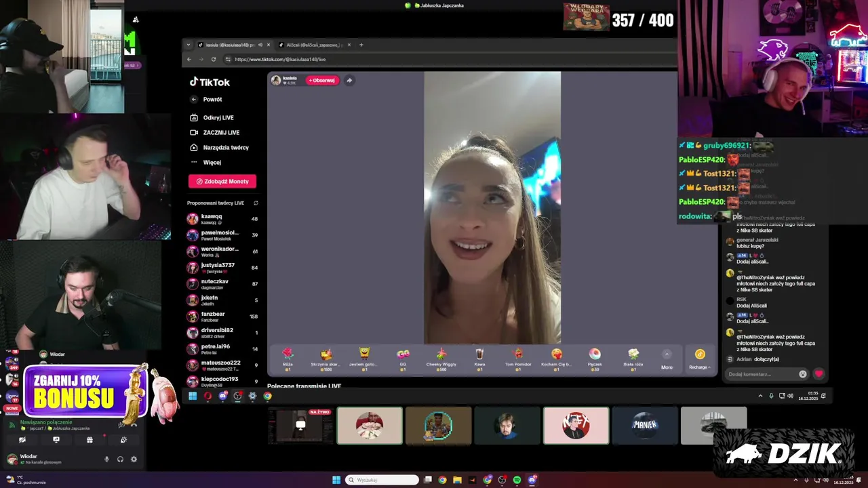Go back in the browser
Image resolution: width=868 pixels, height=488 pixels.
point(189,59)
